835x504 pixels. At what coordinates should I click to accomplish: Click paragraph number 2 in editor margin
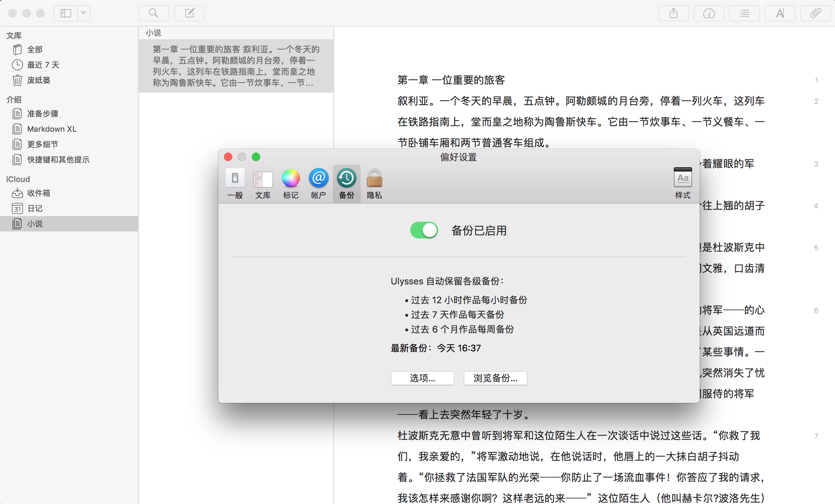point(816,101)
